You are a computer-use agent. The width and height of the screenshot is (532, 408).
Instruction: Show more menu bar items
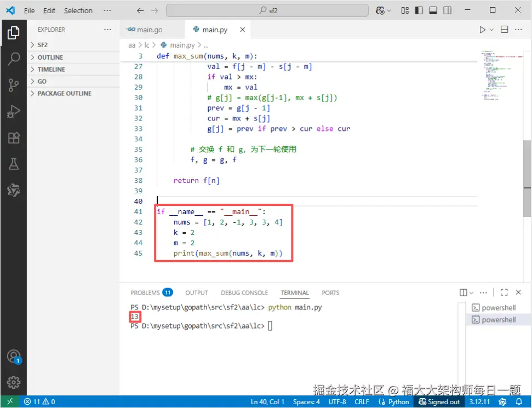point(107,10)
